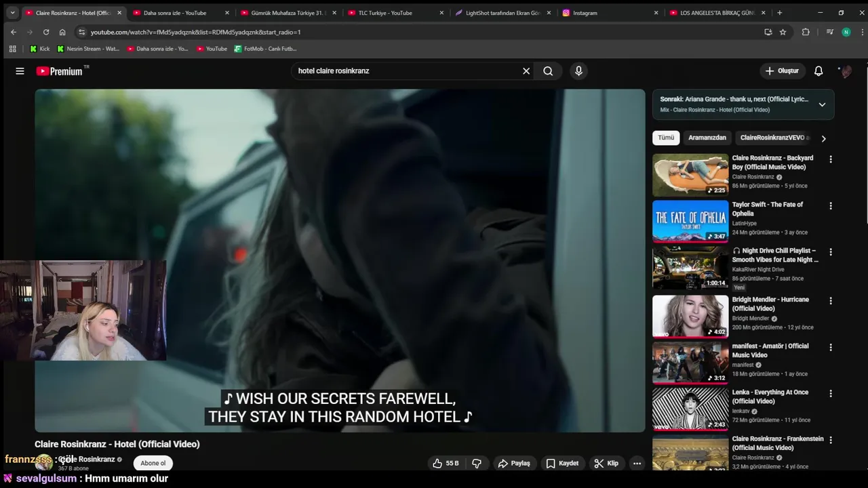Open options for manifest Amatör video
868x488 pixels.
pos(830,347)
